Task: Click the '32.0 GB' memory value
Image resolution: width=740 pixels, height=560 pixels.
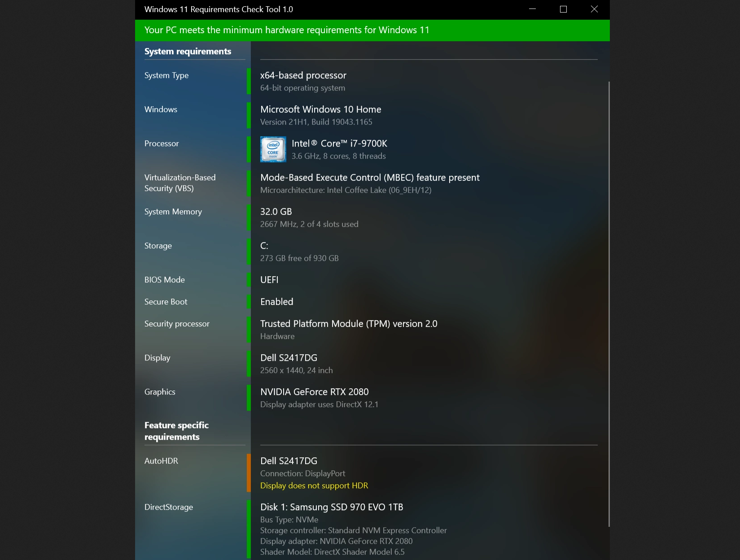Action: pyautogui.click(x=276, y=212)
